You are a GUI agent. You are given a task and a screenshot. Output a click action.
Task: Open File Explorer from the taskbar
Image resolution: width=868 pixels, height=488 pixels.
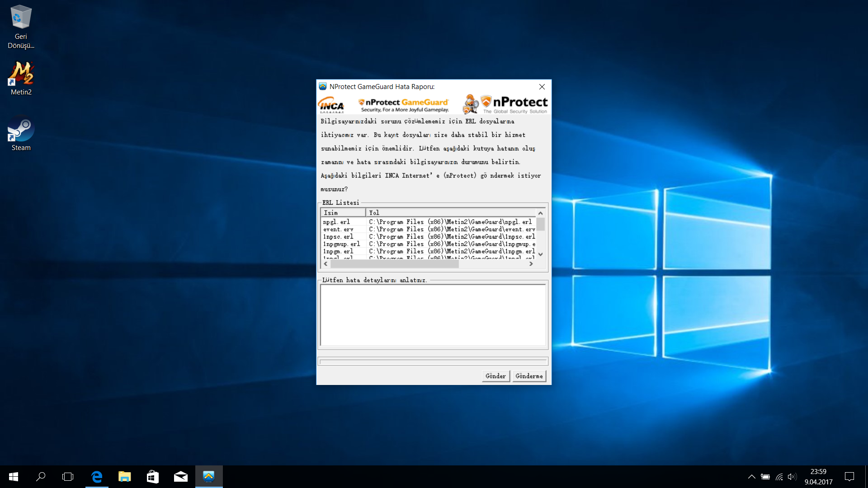pyautogui.click(x=124, y=477)
